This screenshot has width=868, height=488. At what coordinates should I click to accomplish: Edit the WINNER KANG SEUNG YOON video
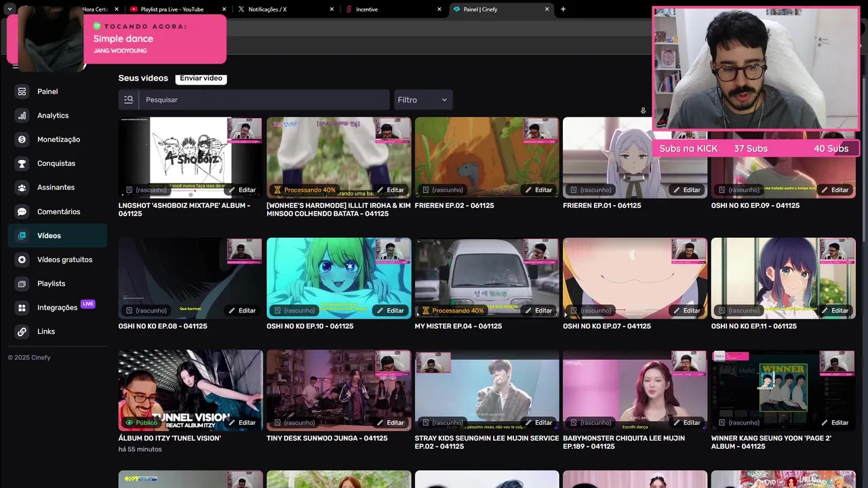tap(833, 423)
